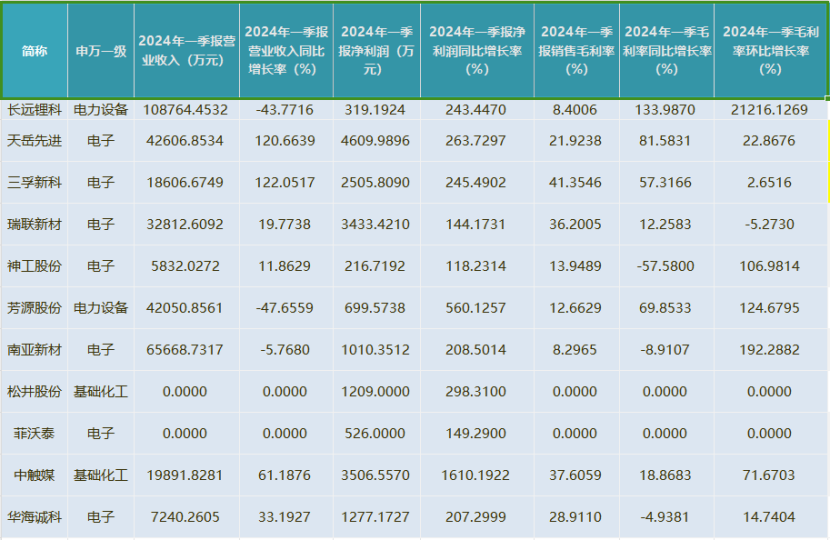Select the 1610.1922 net profit growth cell
This screenshot has width=830, height=540.
(x=477, y=475)
